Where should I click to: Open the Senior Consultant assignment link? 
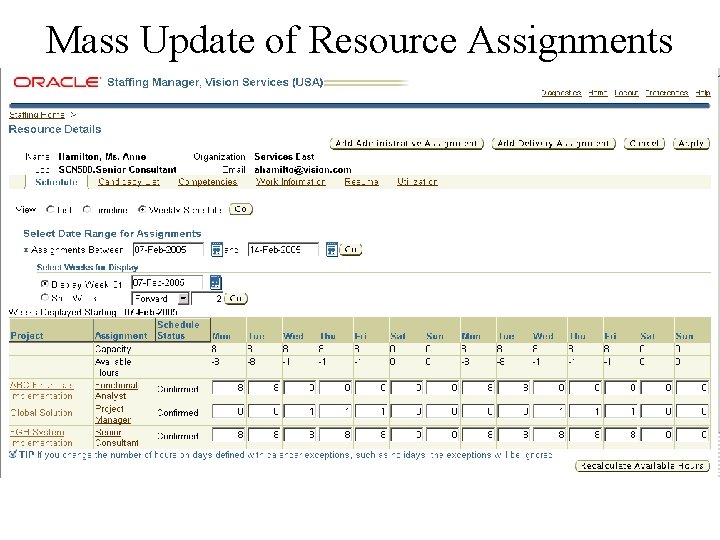tap(117, 437)
